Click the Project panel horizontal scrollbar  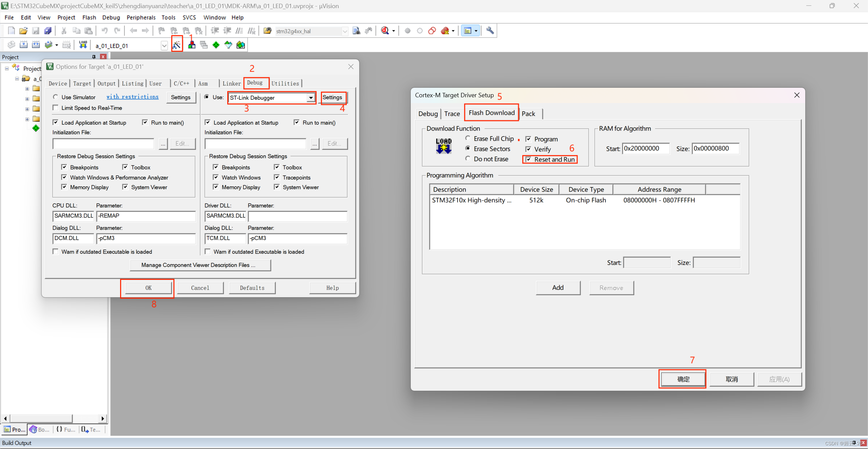click(41, 419)
